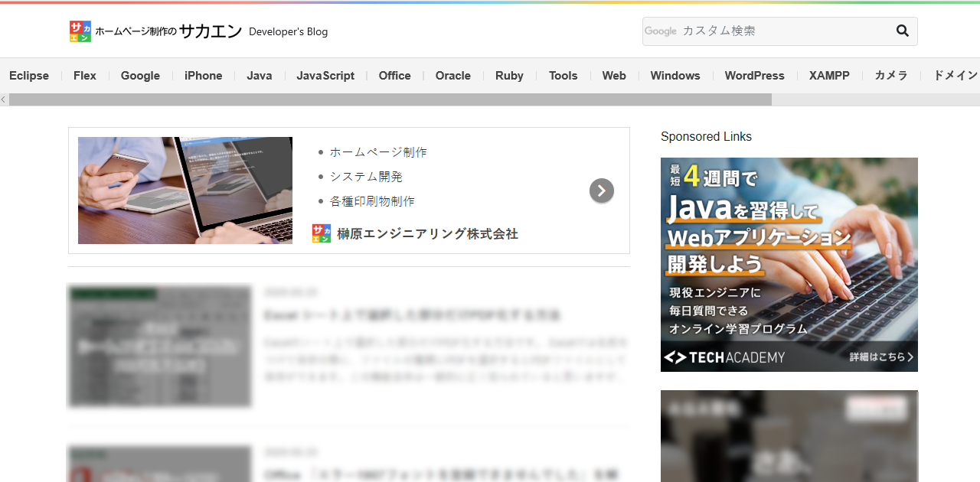The height and width of the screenshot is (482, 980).
Task: Click the round next-arrow in the banner
Action: 602,191
